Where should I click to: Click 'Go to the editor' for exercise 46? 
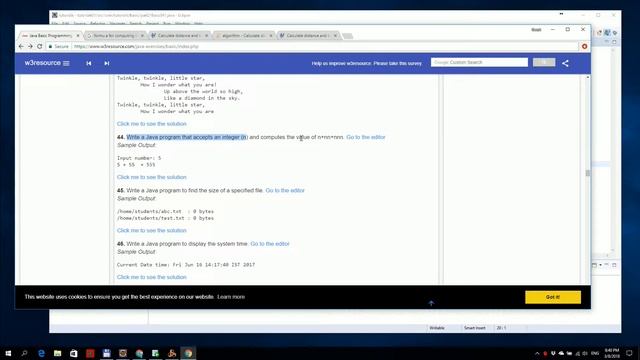(270, 244)
